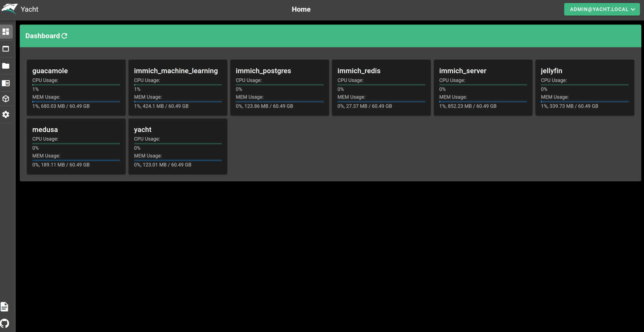This screenshot has width=644, height=332.
Task: Select the medusa container card title
Action: tap(45, 130)
